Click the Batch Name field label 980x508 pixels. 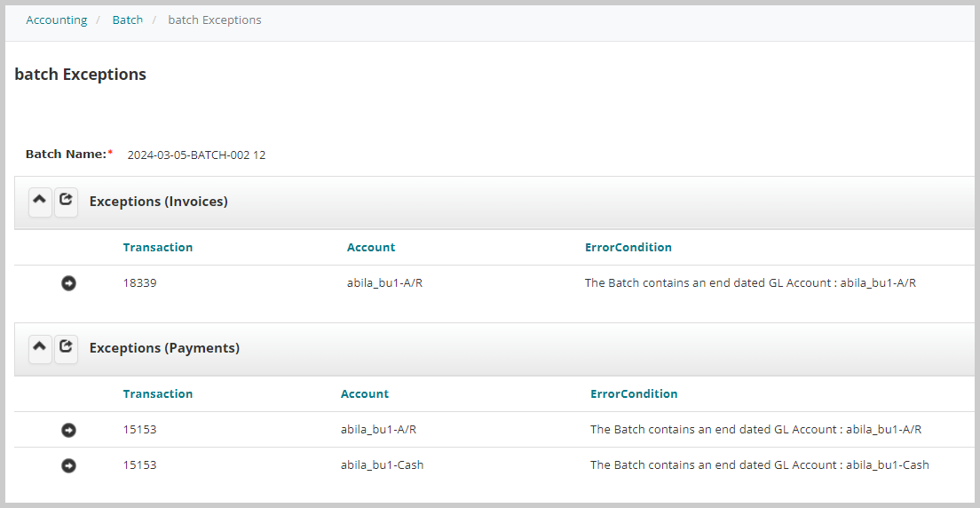point(68,154)
